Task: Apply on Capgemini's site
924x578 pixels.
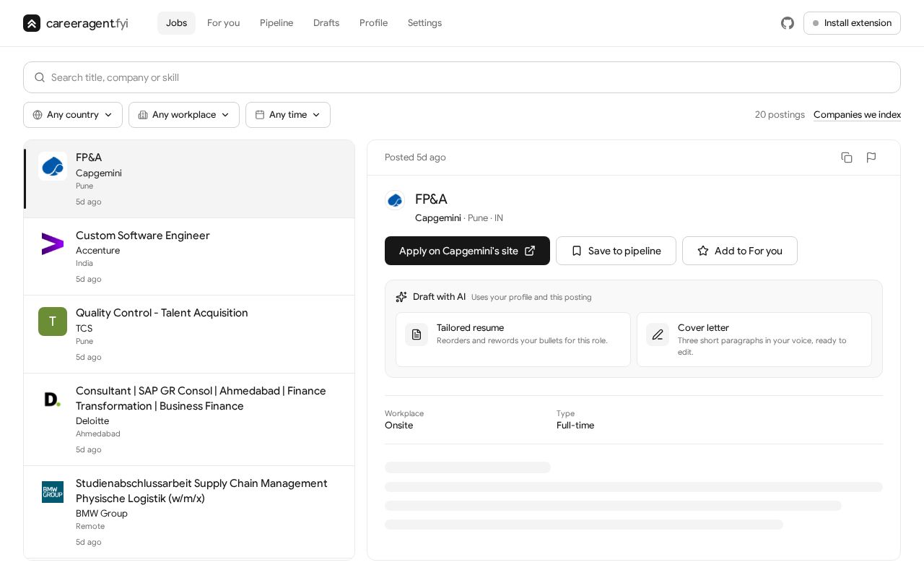Action: pos(467,251)
